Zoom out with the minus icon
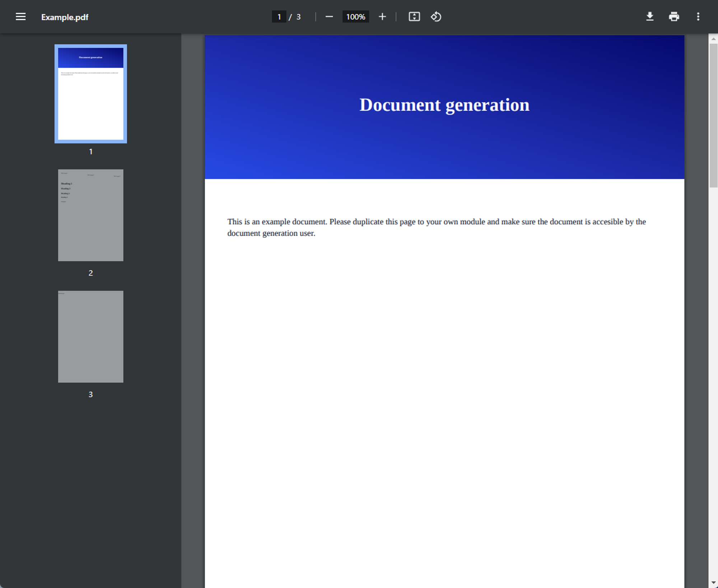The width and height of the screenshot is (718, 588). tap(329, 17)
